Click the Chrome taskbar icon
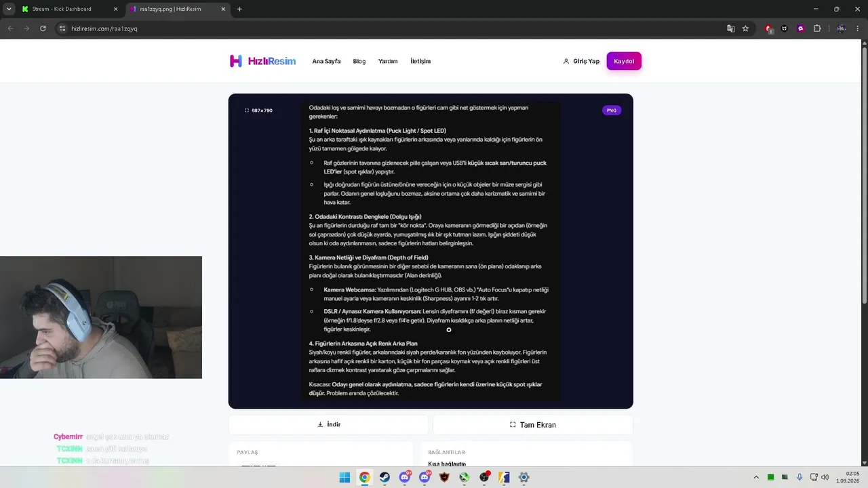The width and height of the screenshot is (868, 488). point(364,477)
